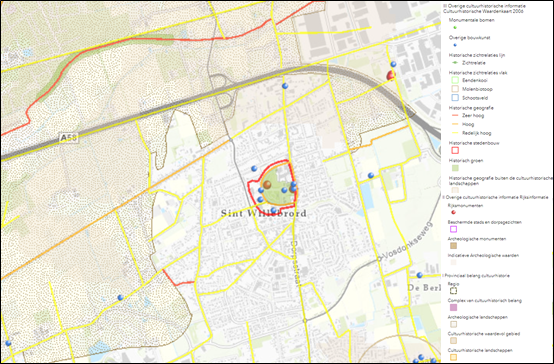Image resolution: width=554 pixels, height=364 pixels.
Task: Click the green Eendenkooi outline swatch
Action: coord(455,80)
